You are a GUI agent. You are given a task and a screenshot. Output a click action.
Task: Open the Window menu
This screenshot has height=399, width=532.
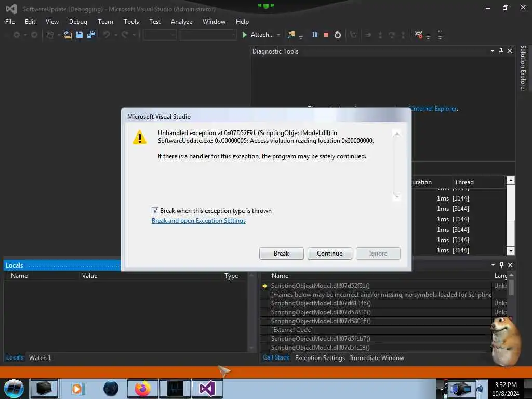214,22
